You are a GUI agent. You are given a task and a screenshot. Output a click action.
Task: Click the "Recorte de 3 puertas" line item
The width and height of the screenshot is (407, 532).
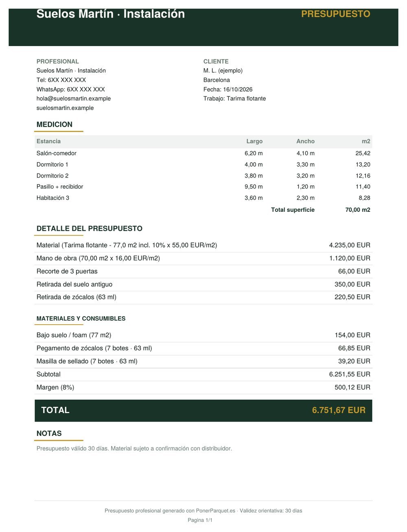coord(67,271)
